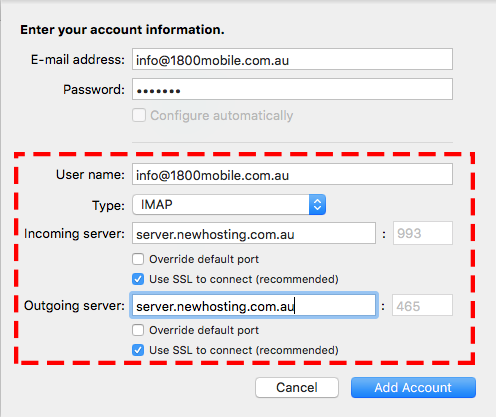Focus the Password field
Viewport: 496px width, 417px height.
click(x=292, y=89)
